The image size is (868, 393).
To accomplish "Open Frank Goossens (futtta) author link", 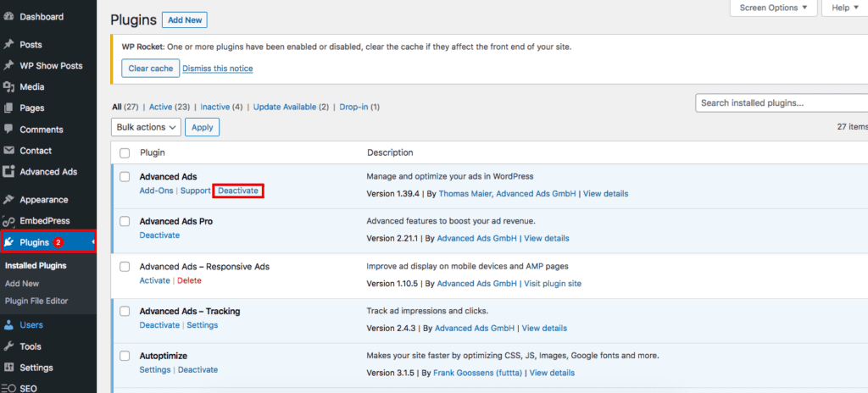I will pos(478,373).
